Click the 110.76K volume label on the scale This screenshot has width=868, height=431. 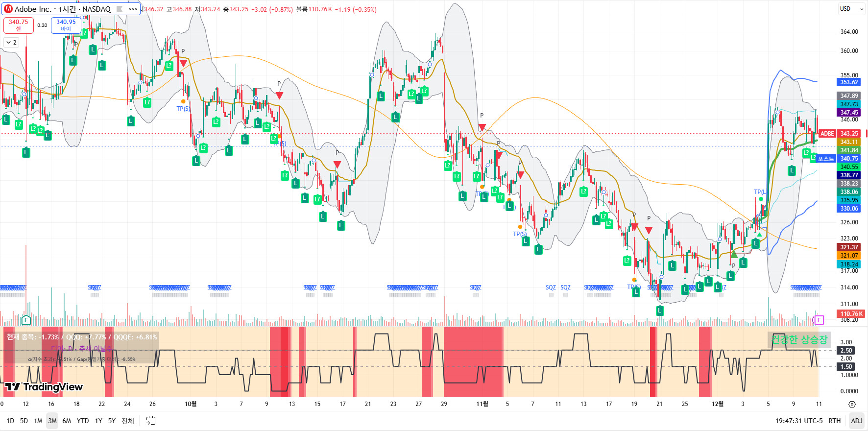(852, 314)
